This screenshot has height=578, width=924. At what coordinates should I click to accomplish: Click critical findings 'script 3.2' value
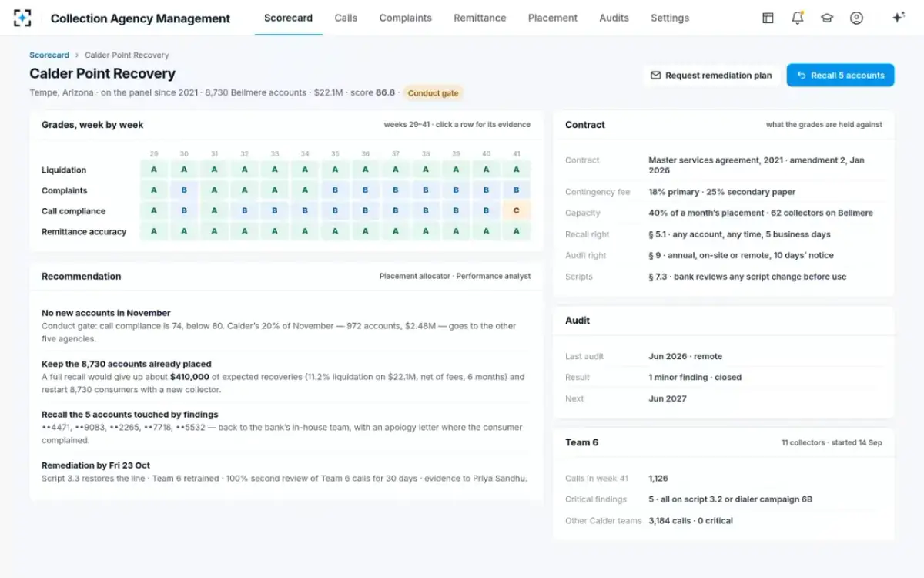tap(730, 499)
